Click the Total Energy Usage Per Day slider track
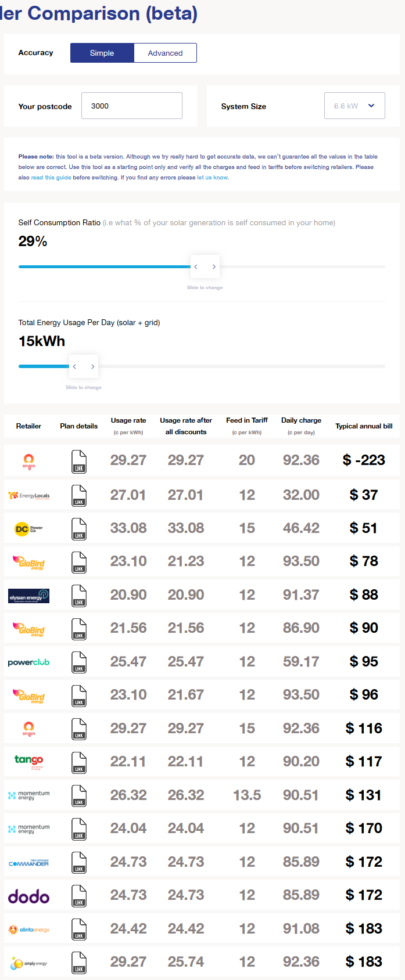Image resolution: width=405 pixels, height=980 pixels. tap(202, 366)
